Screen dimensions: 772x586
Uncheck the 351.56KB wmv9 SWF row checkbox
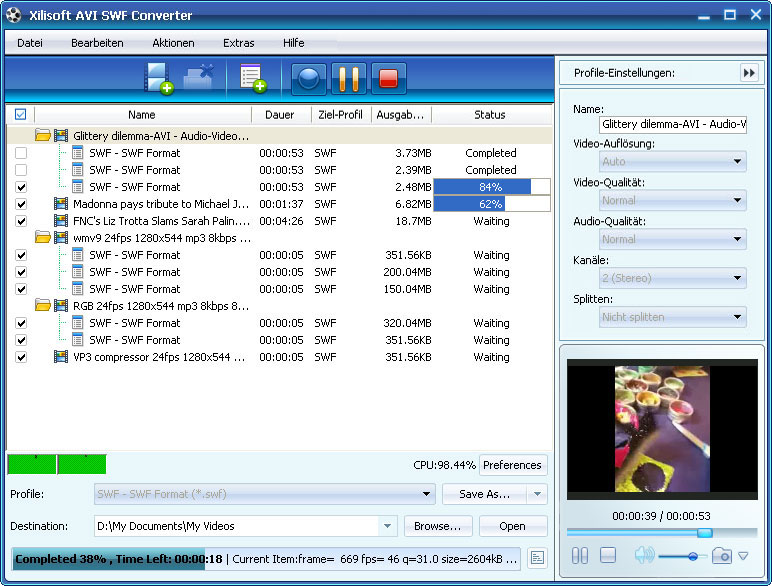point(21,255)
